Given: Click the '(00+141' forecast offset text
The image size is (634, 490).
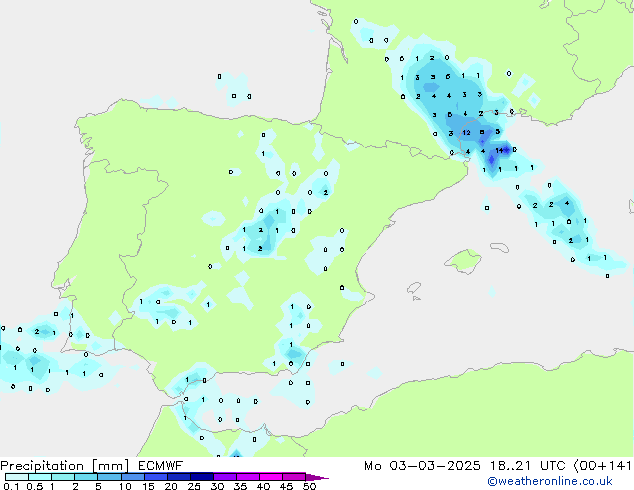Looking at the screenshot, I should point(602,466).
